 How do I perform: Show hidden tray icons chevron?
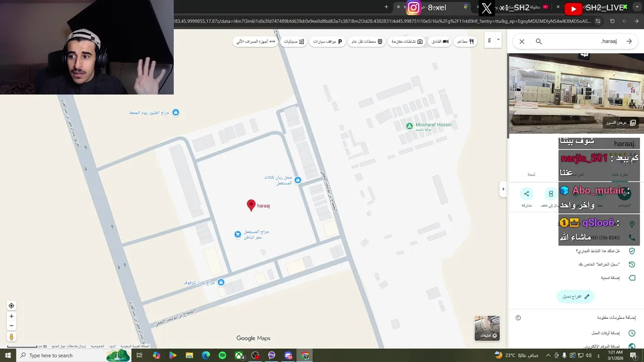[x=548, y=355]
